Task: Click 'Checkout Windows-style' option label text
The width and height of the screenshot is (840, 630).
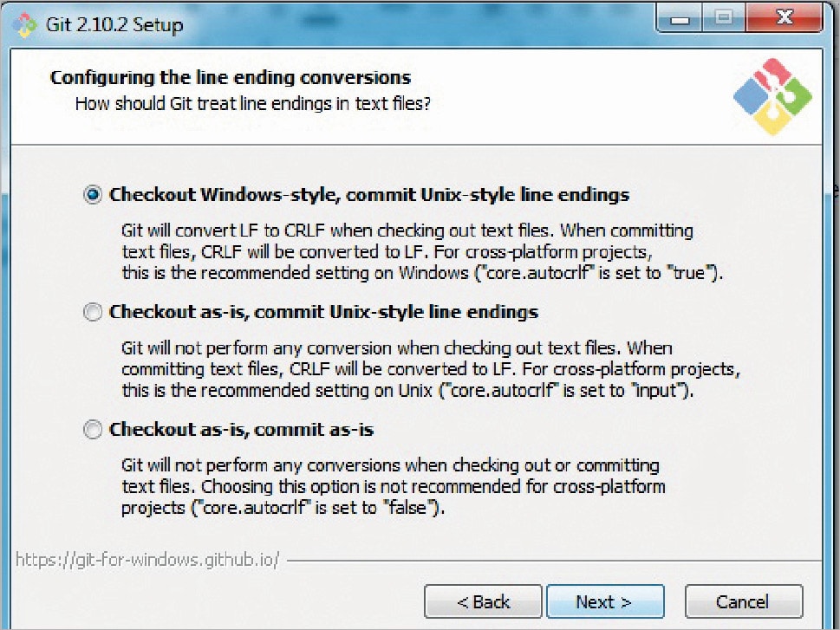Action: click(369, 195)
